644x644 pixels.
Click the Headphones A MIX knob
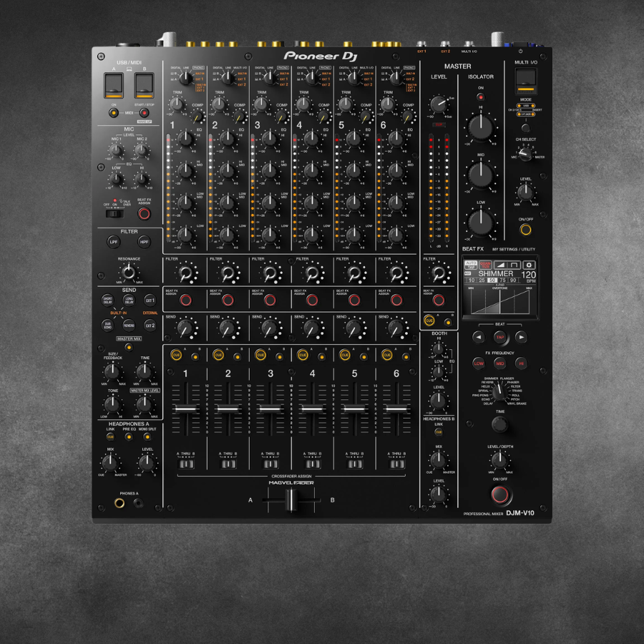click(x=110, y=463)
